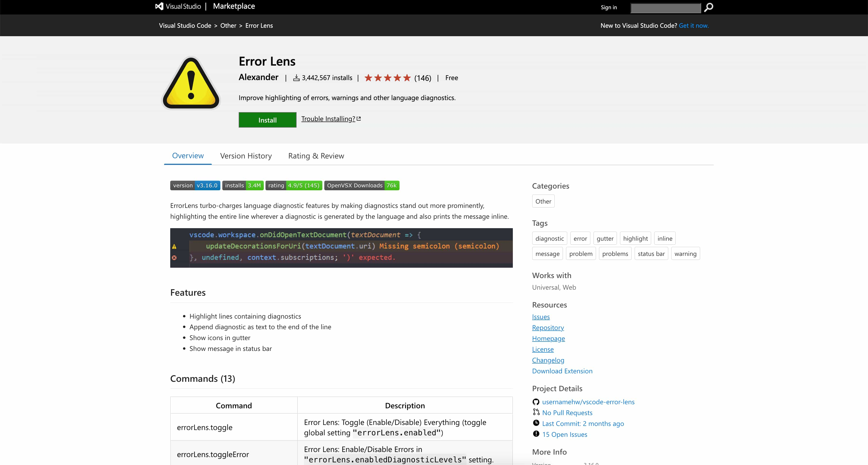Click the exclamation icon by Open Issues
The height and width of the screenshot is (465, 868).
(x=536, y=434)
